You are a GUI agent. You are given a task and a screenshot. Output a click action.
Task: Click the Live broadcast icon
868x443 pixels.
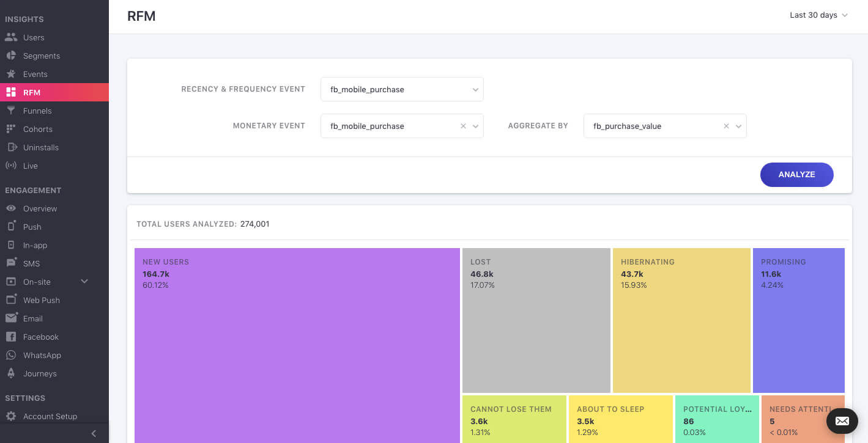(x=11, y=166)
